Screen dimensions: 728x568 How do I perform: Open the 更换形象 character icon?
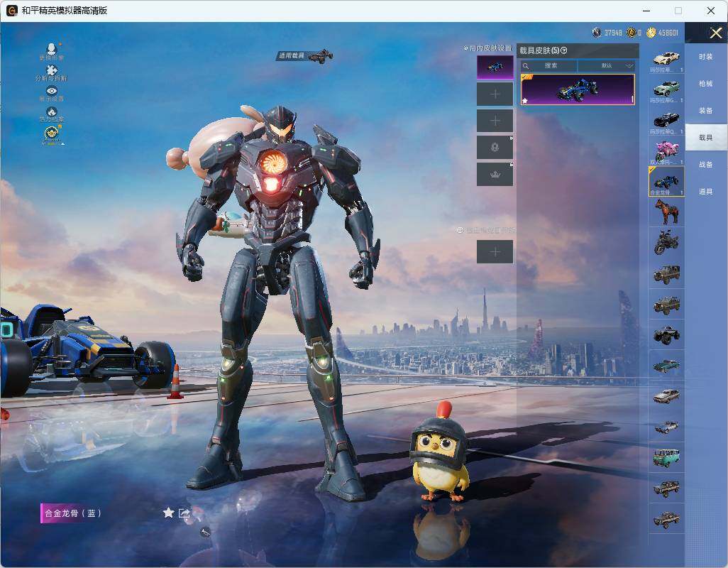tap(52, 48)
